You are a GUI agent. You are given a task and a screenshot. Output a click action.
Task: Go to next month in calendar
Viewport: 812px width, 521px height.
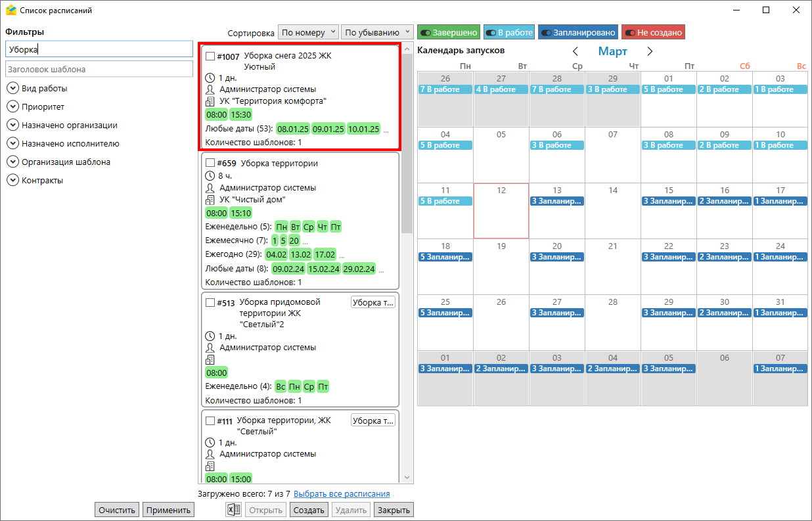(x=650, y=51)
